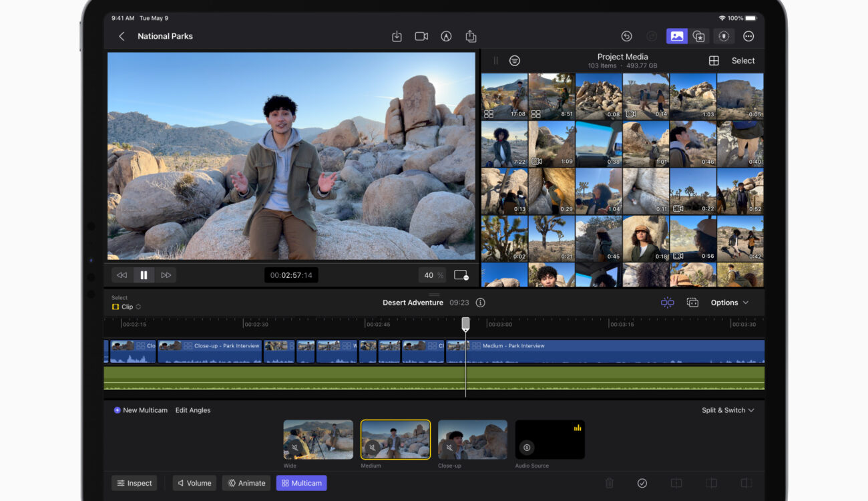Select the Multicam tab
Screen dimensions: 868x501
[301, 483]
